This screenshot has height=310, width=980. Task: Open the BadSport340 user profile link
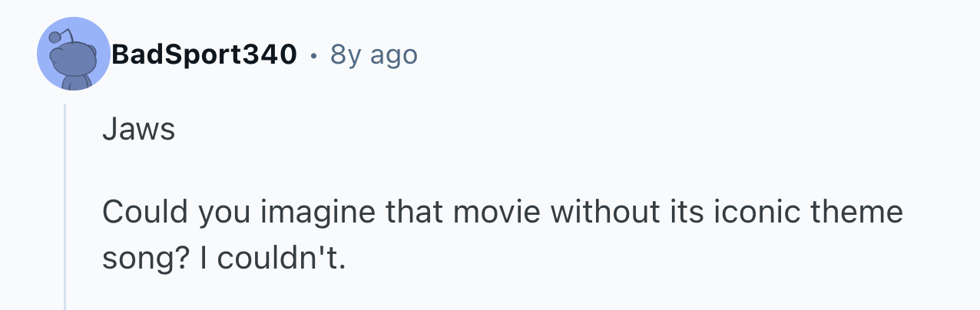coord(204,54)
